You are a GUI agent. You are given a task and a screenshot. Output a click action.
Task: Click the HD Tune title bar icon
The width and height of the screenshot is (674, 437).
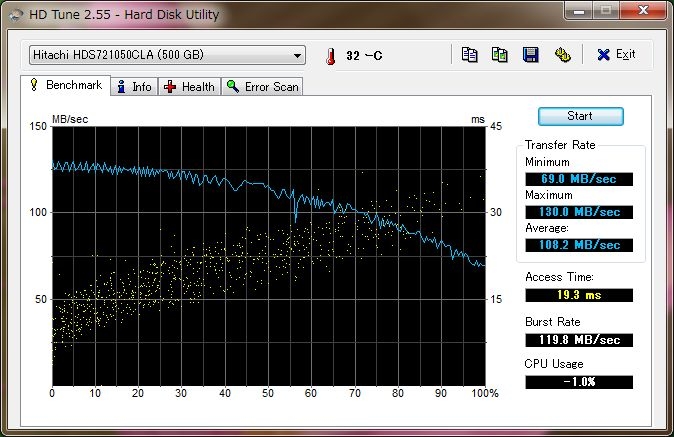click(x=15, y=15)
